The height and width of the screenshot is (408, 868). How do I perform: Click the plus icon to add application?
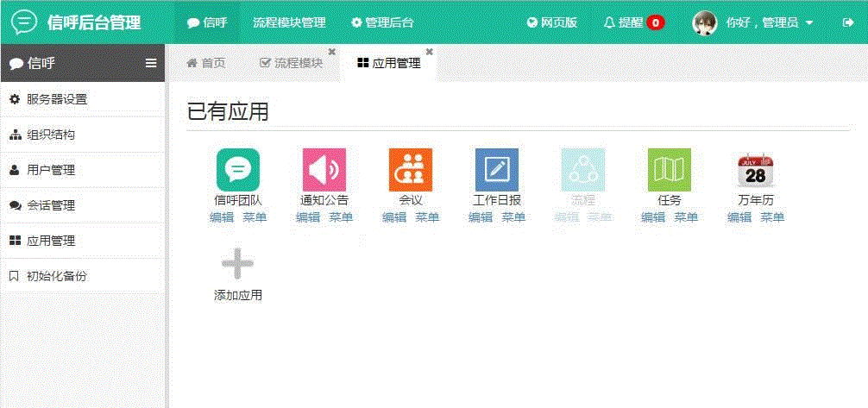click(238, 264)
